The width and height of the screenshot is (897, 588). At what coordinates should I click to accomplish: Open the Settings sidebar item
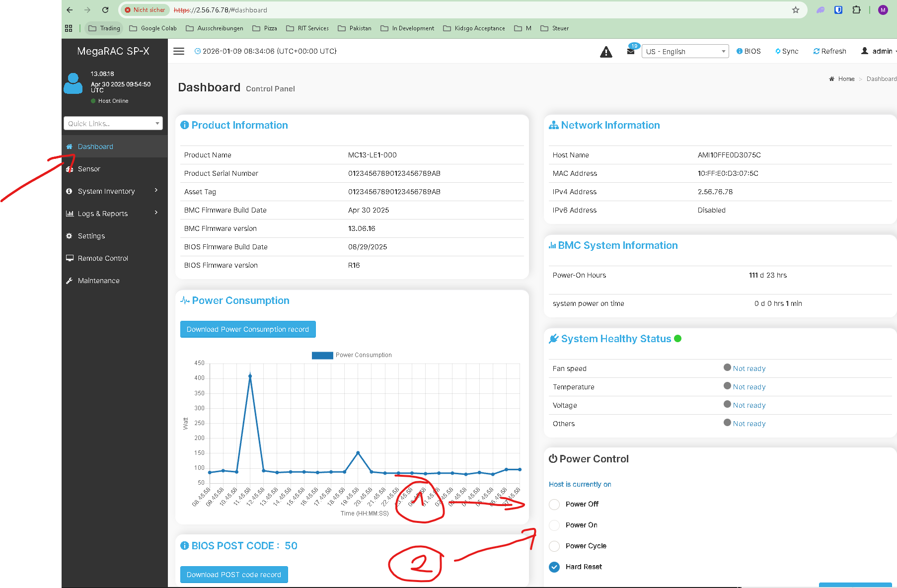coord(114,236)
